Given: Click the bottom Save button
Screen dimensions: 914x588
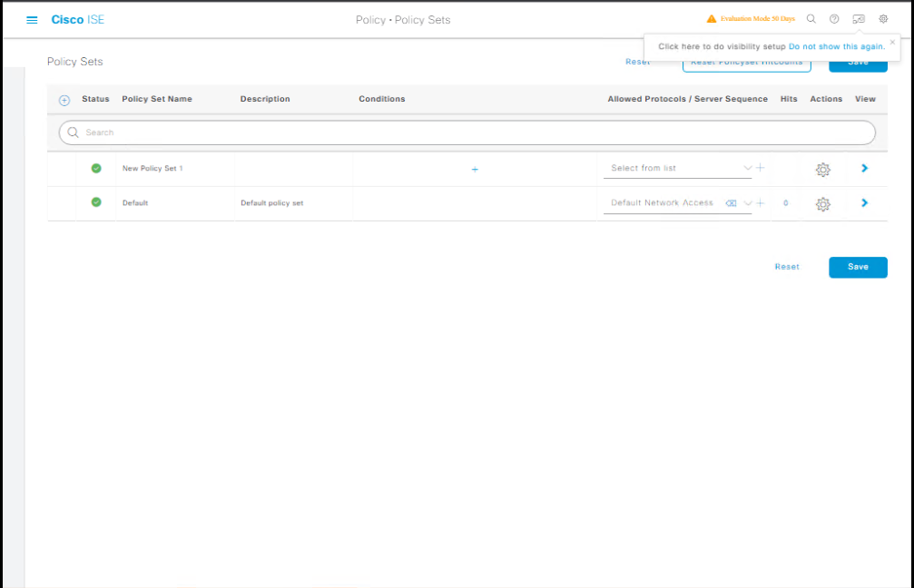Looking at the screenshot, I should 858,267.
